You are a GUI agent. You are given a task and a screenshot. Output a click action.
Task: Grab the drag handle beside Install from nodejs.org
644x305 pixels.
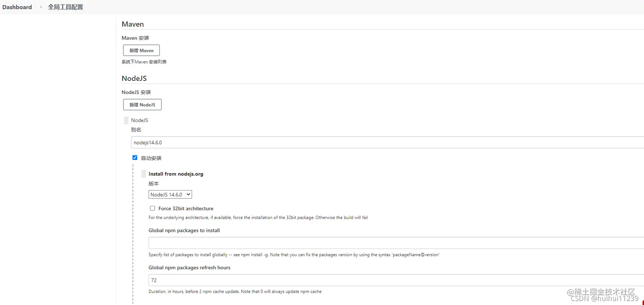pyautogui.click(x=144, y=174)
